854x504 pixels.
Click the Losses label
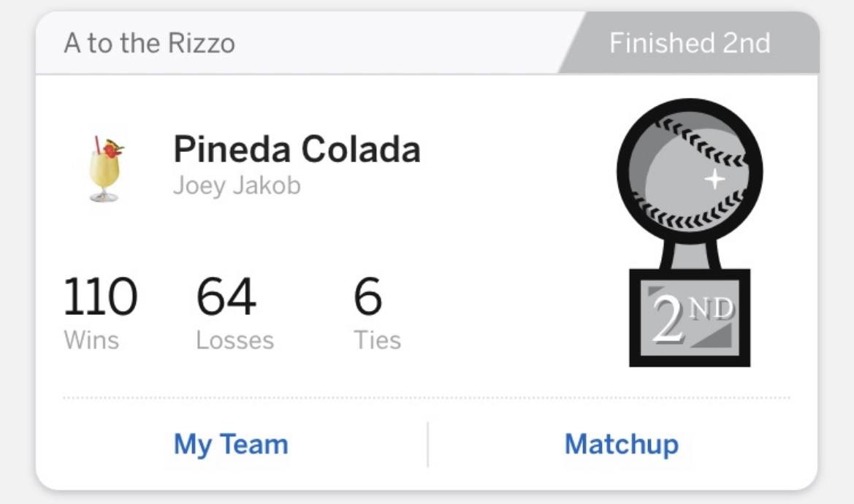pyautogui.click(x=235, y=340)
